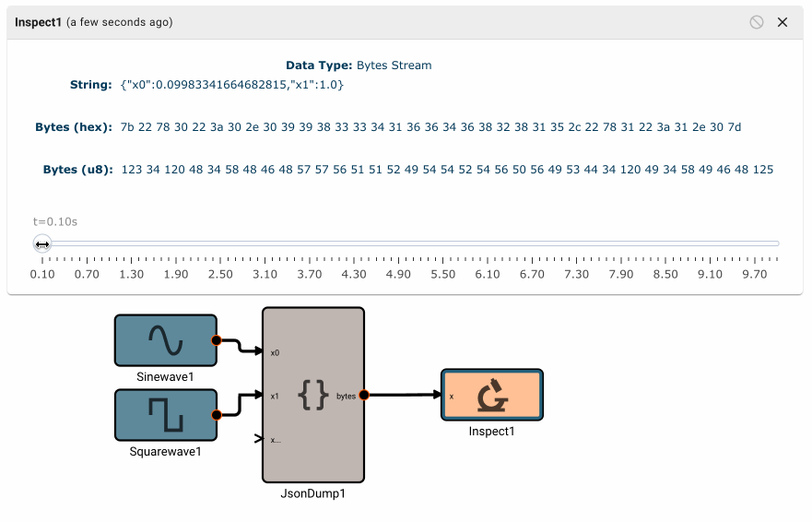Click the square wave icon in Squarewave1 block
812x522 pixels.
coord(166,415)
